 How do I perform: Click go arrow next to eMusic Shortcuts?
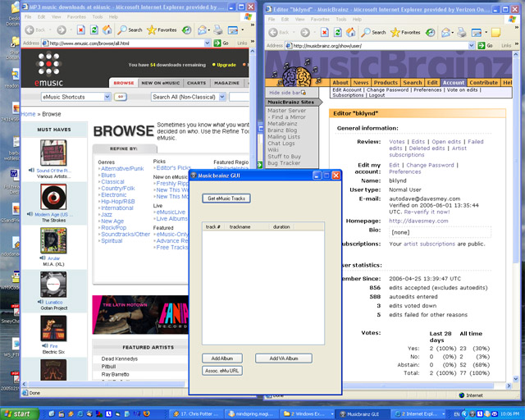pyautogui.click(x=121, y=97)
